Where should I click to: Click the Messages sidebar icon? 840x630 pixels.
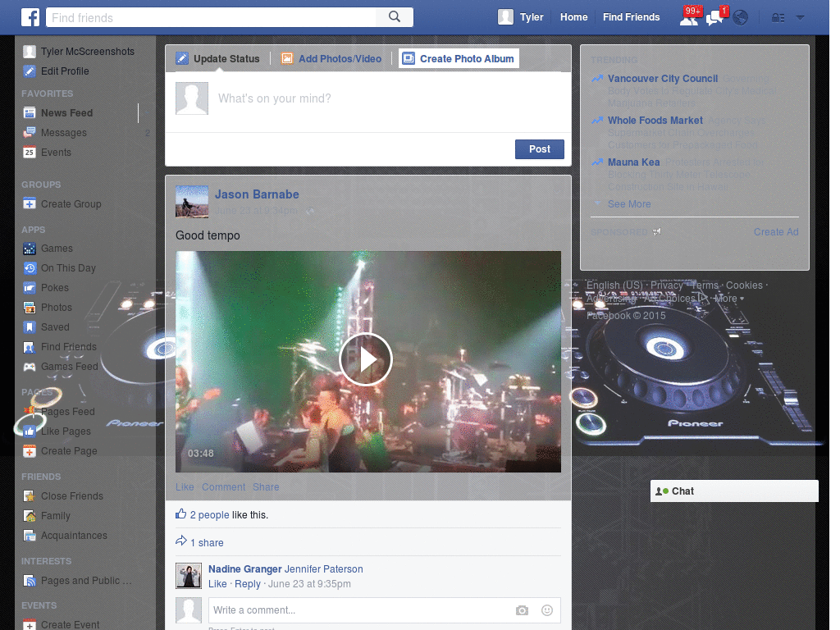(x=30, y=133)
